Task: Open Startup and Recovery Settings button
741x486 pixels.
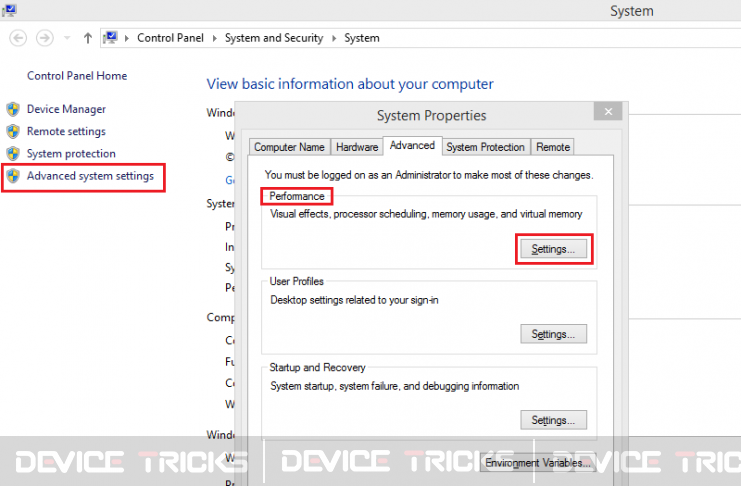Action: tap(553, 420)
